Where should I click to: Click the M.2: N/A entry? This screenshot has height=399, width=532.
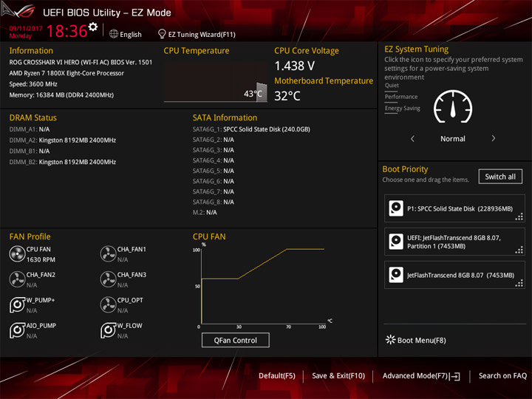[x=205, y=212]
